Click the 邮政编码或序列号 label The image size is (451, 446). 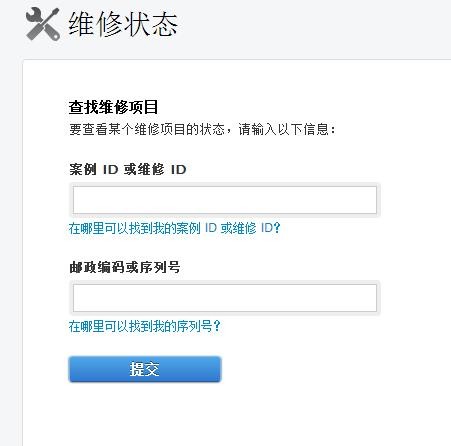coord(125,267)
